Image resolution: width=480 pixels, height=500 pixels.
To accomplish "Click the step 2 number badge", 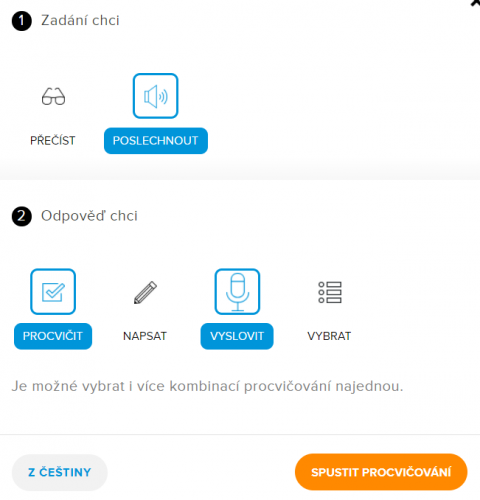I will coord(22,216).
